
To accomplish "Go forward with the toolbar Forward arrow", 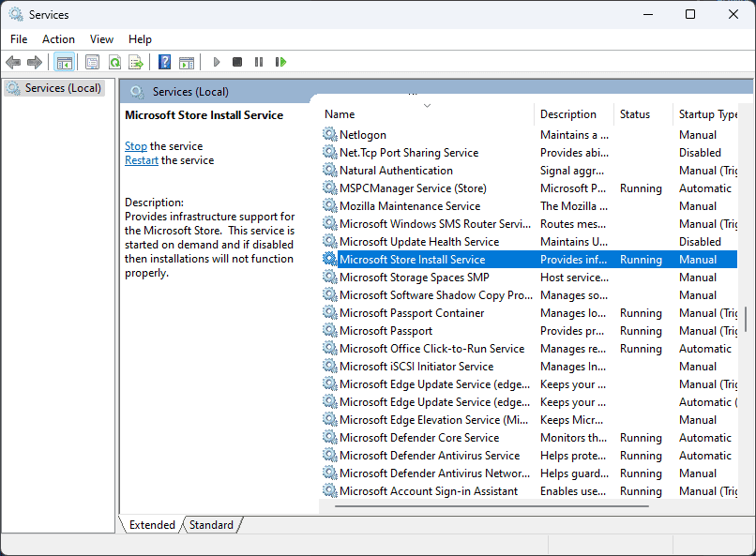I will 34,62.
